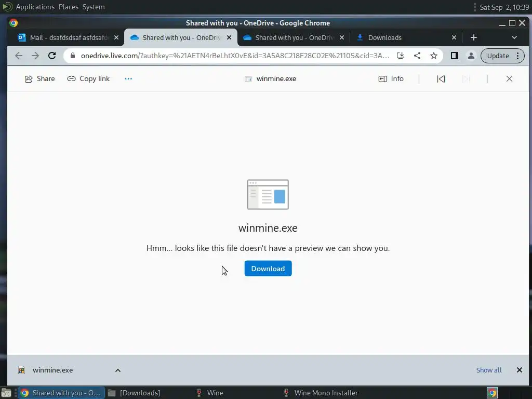Close the OneDrive file preview
Viewport: 532px width, 399px height.
pos(509,79)
